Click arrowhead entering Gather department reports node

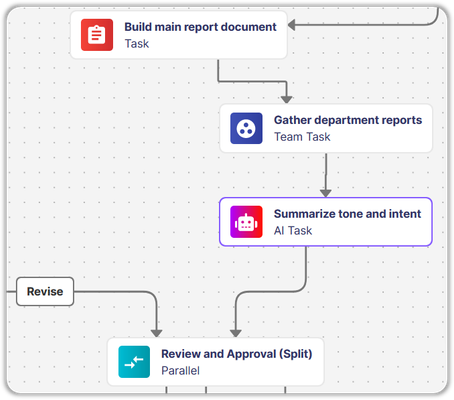click(286, 99)
